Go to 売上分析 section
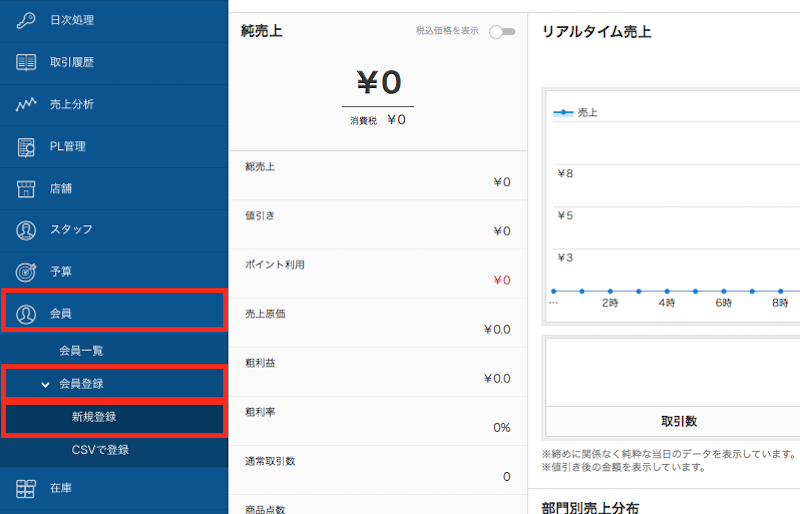Viewport: 800px width, 514px height. point(114,104)
